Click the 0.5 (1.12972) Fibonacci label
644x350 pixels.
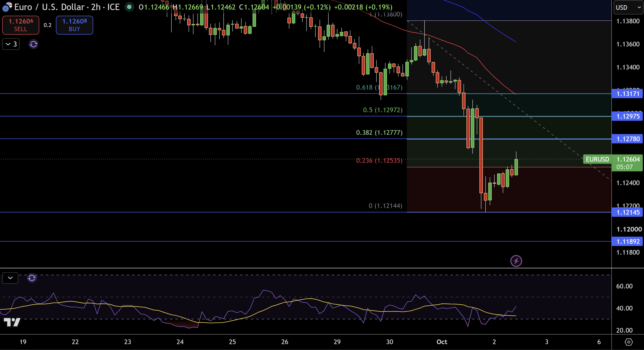[383, 110]
